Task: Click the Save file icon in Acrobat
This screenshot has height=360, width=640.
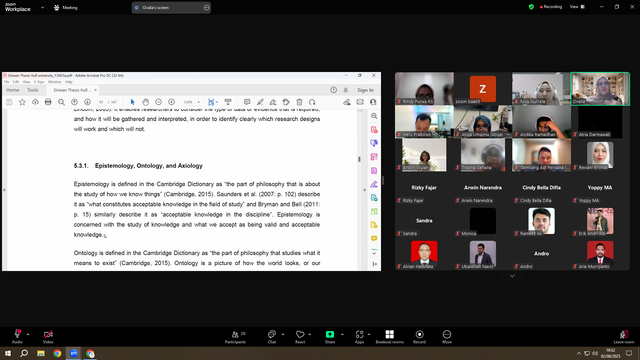Action: 9,102
